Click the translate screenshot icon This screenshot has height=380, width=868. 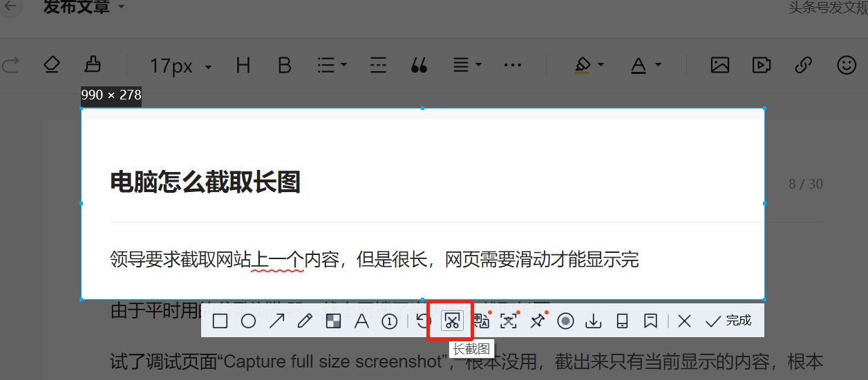pyautogui.click(x=482, y=321)
